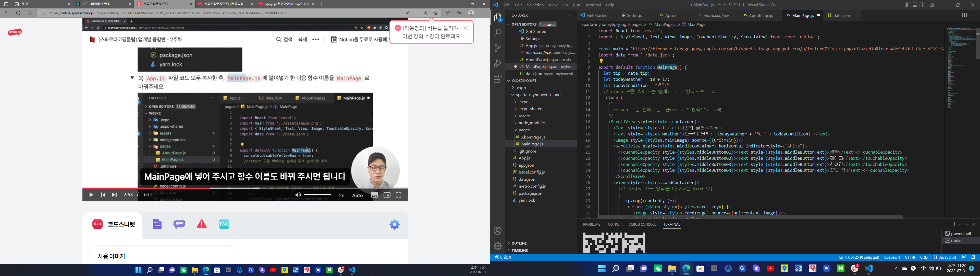Dismiss the 다음강의 completion toast

[465, 28]
